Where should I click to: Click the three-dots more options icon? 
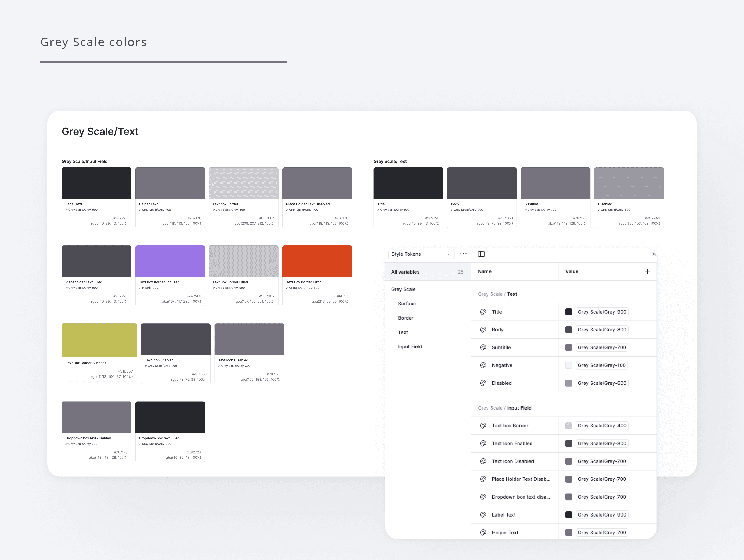(x=463, y=254)
